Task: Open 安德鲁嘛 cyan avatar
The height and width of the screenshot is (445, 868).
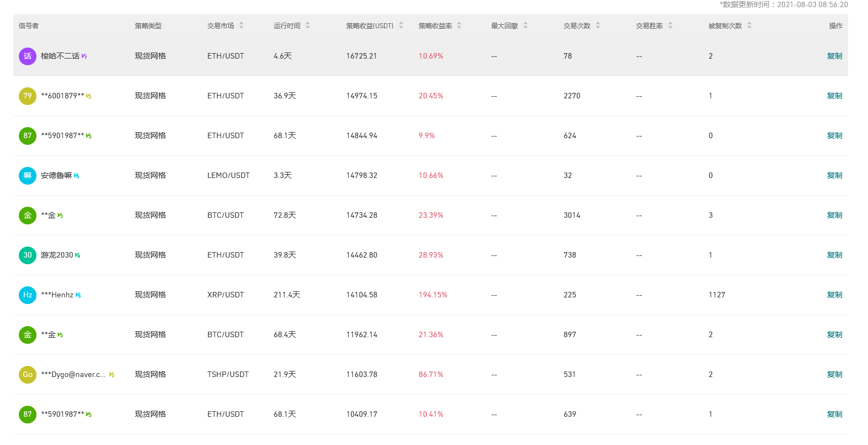Action: 28,176
